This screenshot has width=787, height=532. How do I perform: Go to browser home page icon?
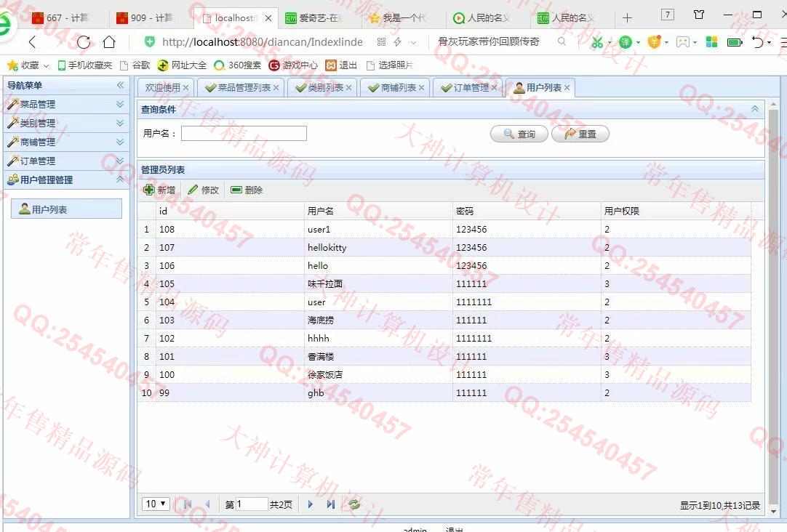pyautogui.click(x=109, y=42)
